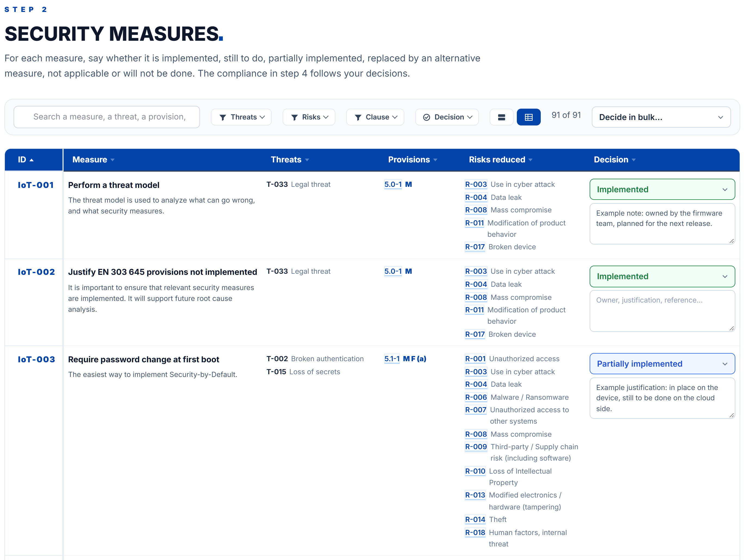Open R-007 risk link
Viewport: 744px width, 560px height.
[476, 410]
